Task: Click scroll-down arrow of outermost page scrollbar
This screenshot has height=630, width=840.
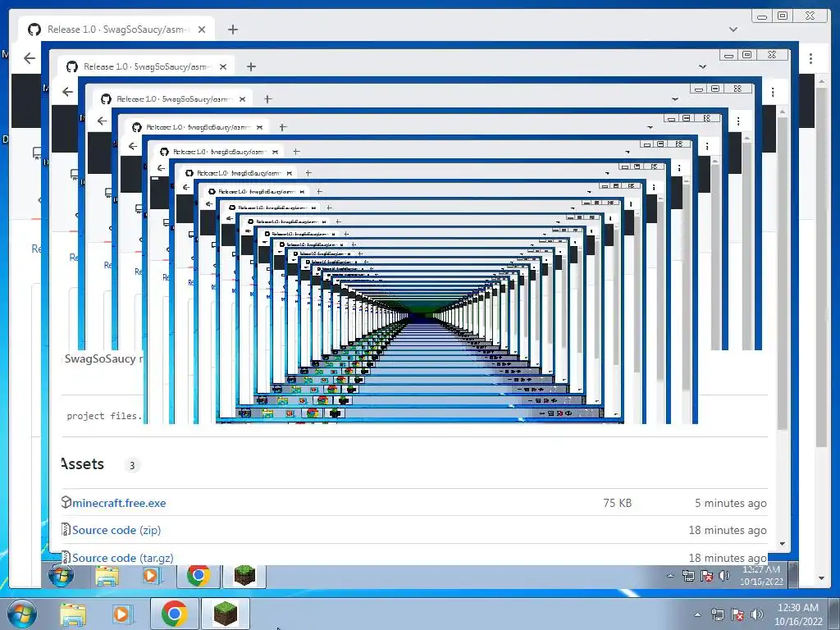Action: point(821,578)
